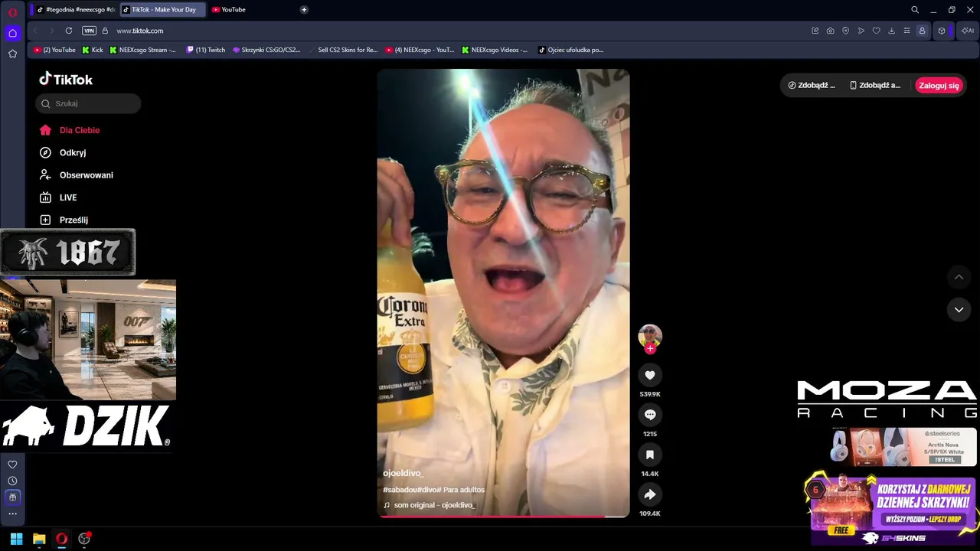
Task: Click the video progress bar
Action: pyautogui.click(x=503, y=516)
